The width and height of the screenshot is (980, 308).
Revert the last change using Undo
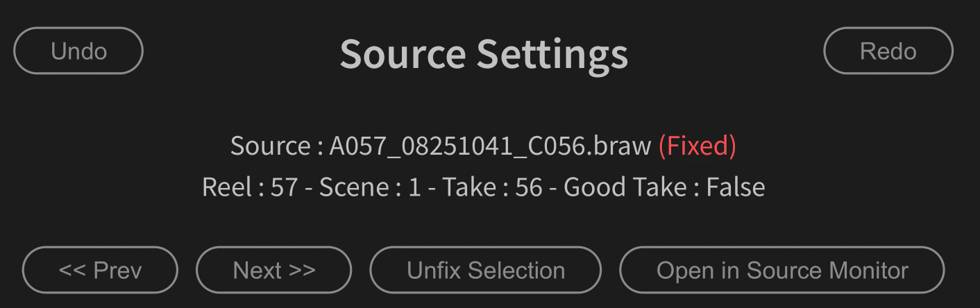pos(78,51)
